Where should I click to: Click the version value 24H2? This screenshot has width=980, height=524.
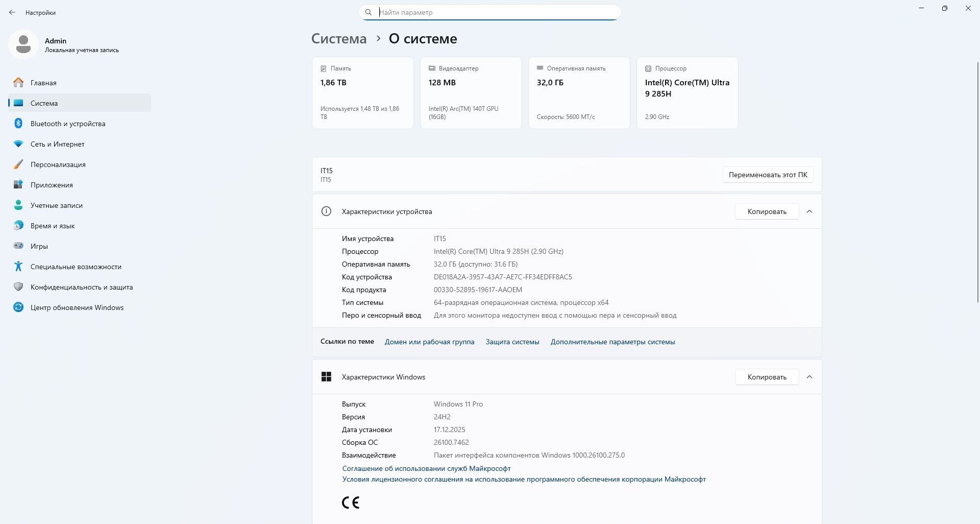tap(442, 417)
